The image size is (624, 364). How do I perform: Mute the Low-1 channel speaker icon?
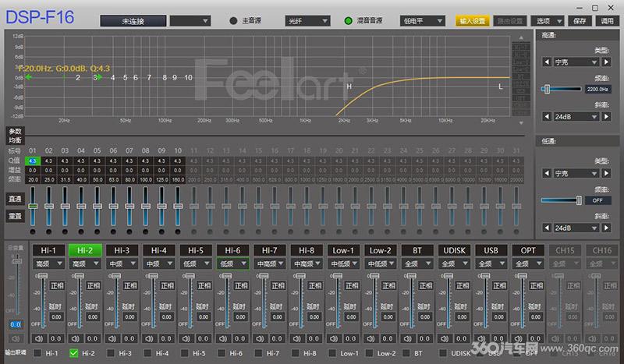[334, 338]
